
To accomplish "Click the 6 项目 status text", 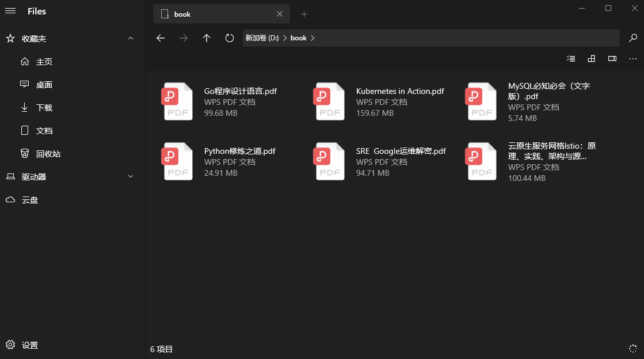I will pyautogui.click(x=161, y=349).
